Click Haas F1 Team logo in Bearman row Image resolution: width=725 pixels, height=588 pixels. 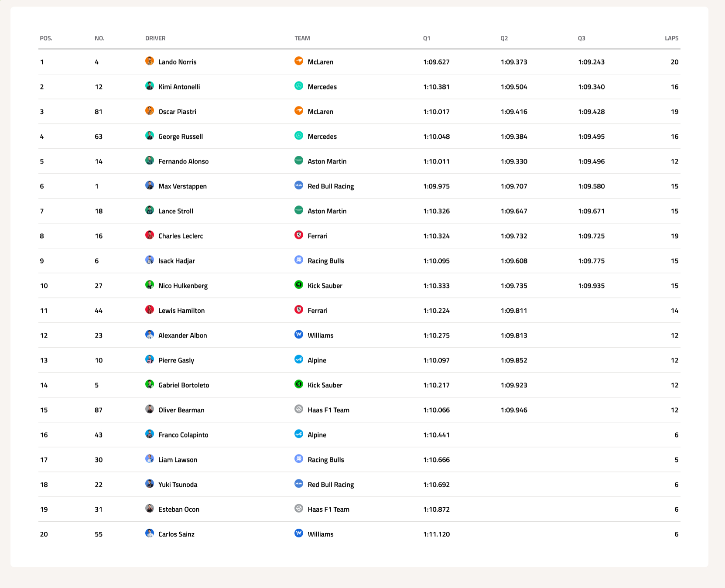tap(299, 409)
